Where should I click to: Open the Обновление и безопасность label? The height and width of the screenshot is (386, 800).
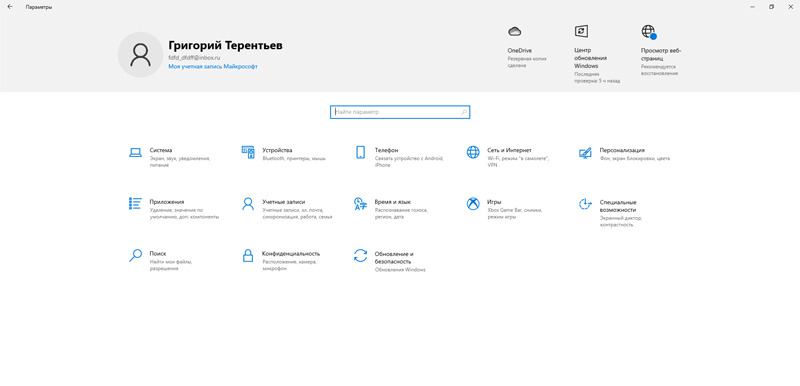click(x=394, y=258)
